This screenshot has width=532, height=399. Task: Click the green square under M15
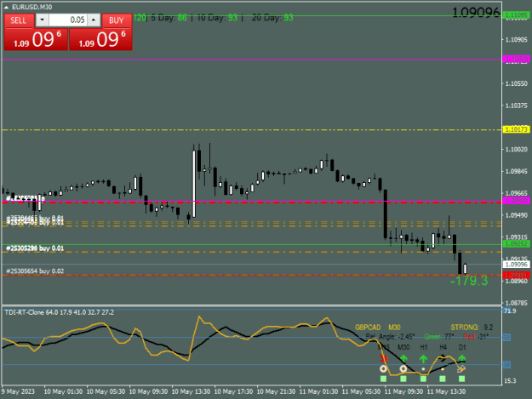pos(383,379)
